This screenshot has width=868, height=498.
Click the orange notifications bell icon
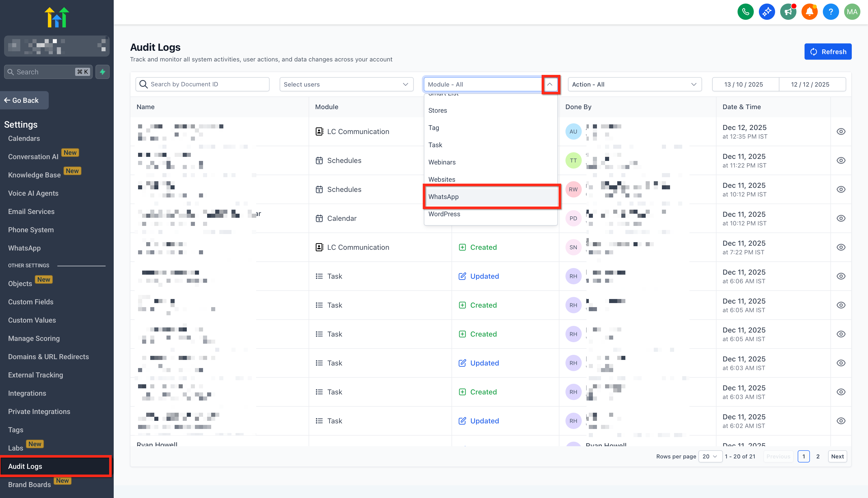click(x=809, y=12)
